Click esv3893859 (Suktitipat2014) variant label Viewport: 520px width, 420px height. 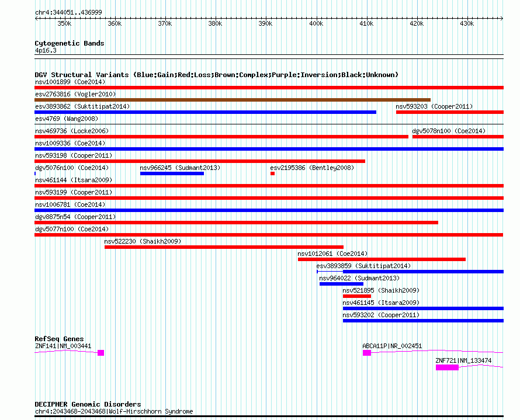(363, 266)
